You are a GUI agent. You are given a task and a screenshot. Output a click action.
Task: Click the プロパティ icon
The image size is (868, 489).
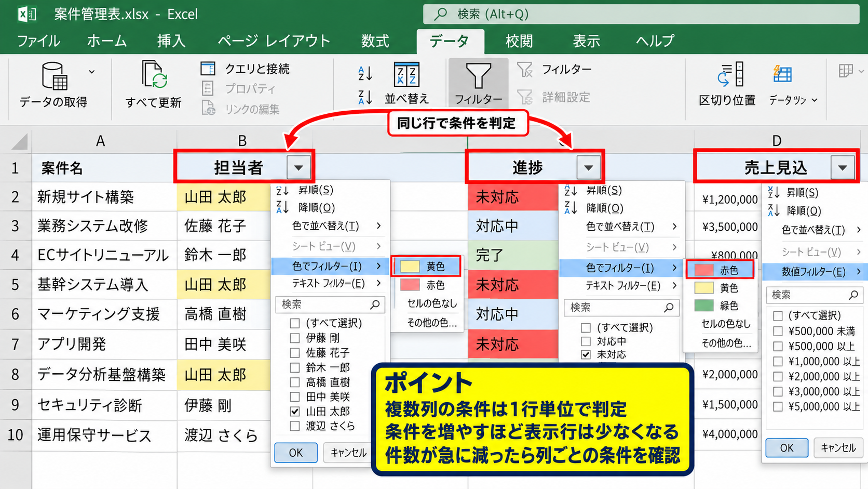pos(208,88)
